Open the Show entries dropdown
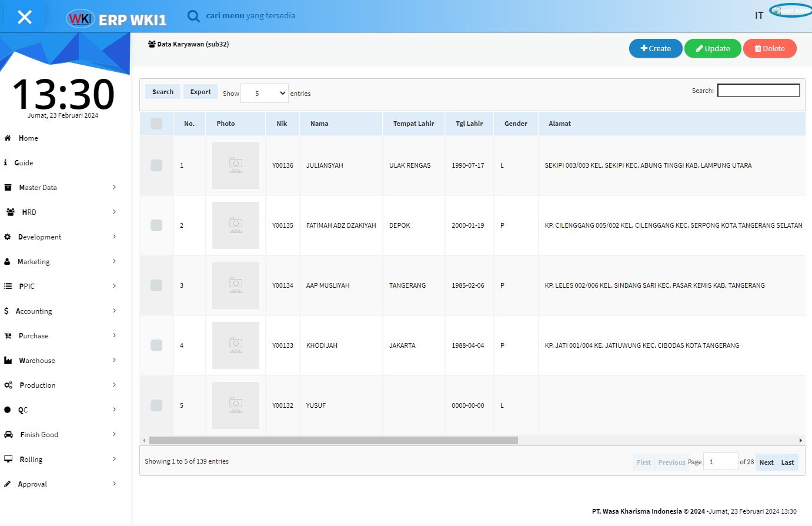 point(265,94)
